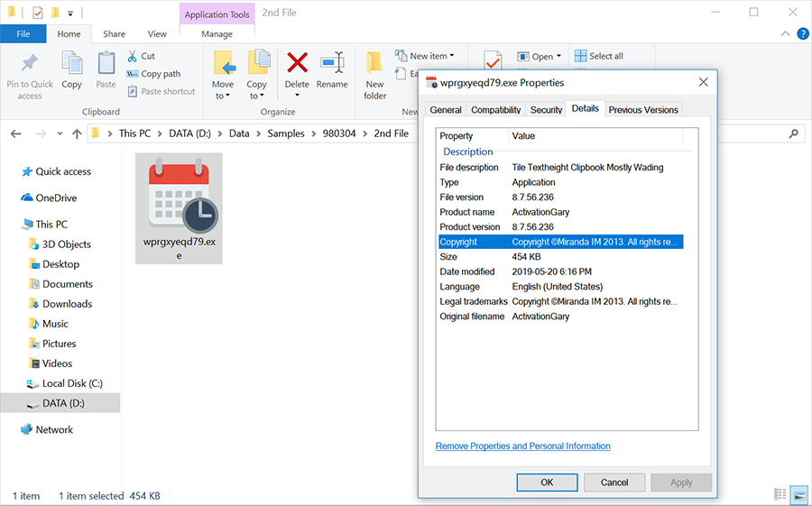Switch to Security tab in Properties
This screenshot has height=506, width=812.
click(546, 110)
